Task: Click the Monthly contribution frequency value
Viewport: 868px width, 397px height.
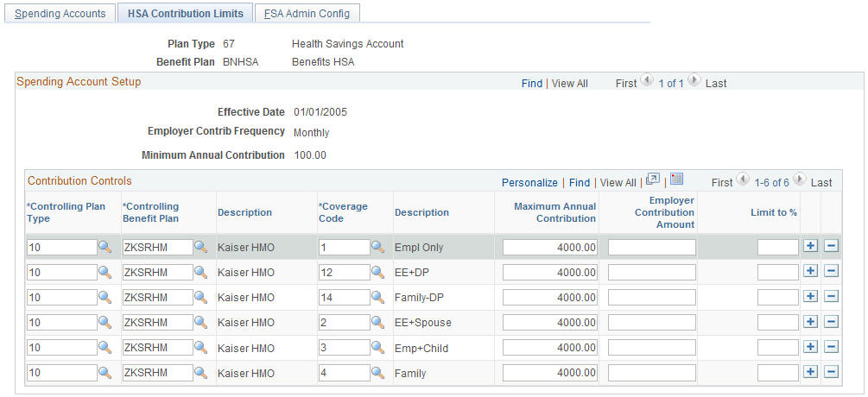Action: [x=311, y=133]
